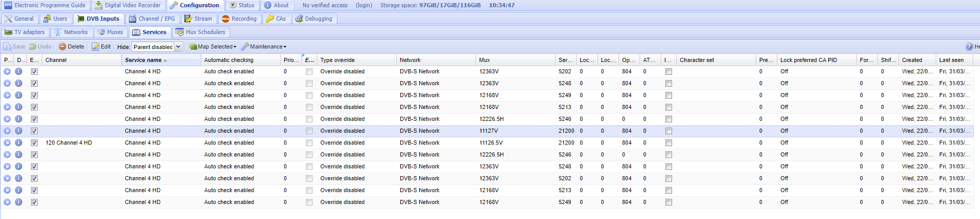Toggle Enabled checkbox for 120 Channel 4 HD
Viewport: 980px width, 219px height.
click(x=34, y=143)
